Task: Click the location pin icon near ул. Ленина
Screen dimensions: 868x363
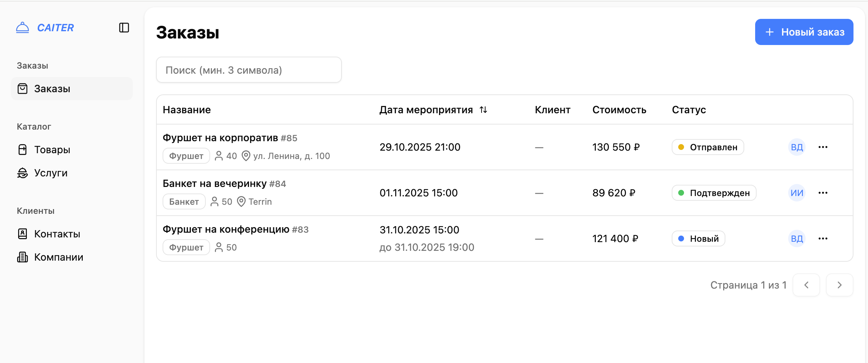Action: pyautogui.click(x=246, y=156)
